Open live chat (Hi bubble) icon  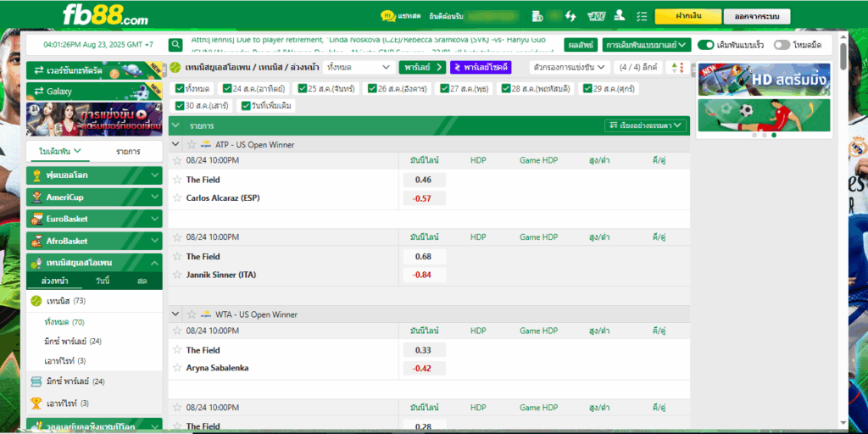[388, 16]
